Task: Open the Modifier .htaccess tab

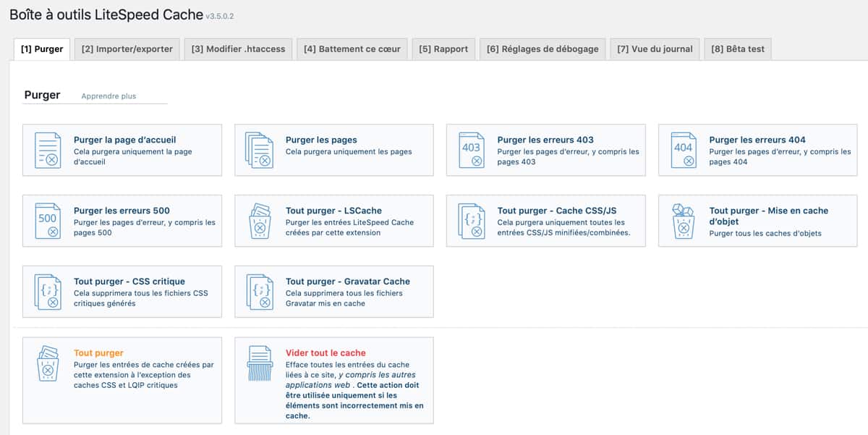Action: (x=237, y=49)
